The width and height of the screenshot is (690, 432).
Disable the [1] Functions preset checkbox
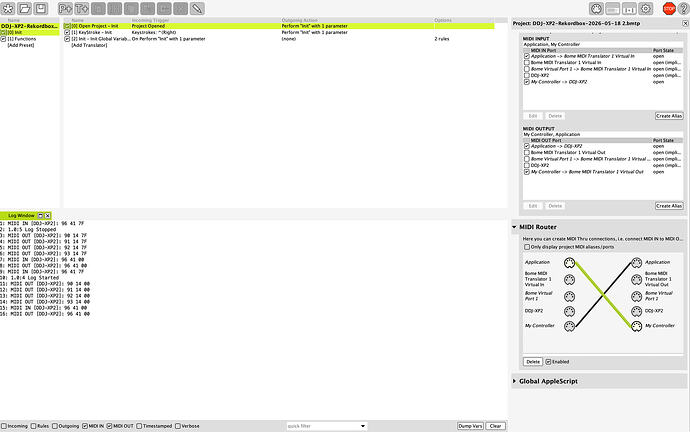[3, 39]
